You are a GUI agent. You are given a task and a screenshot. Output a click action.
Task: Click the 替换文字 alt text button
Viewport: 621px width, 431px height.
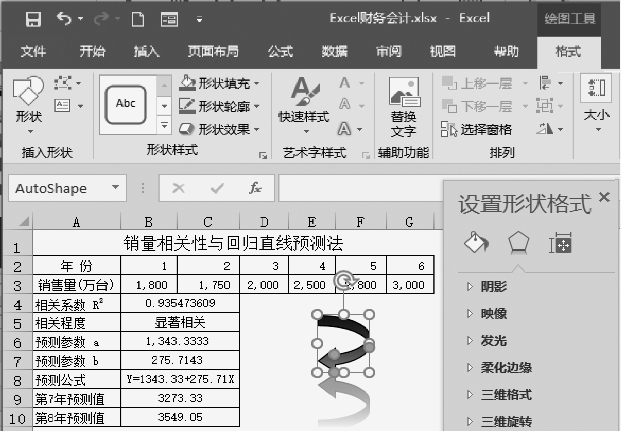tap(403, 107)
